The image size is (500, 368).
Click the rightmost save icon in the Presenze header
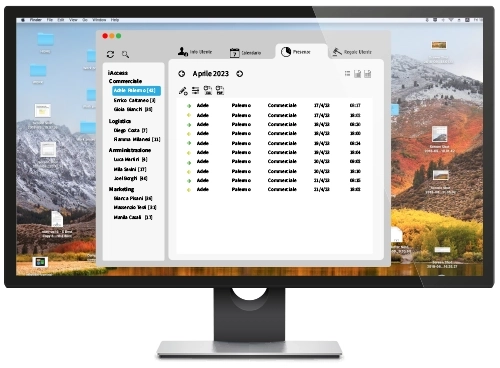click(368, 74)
